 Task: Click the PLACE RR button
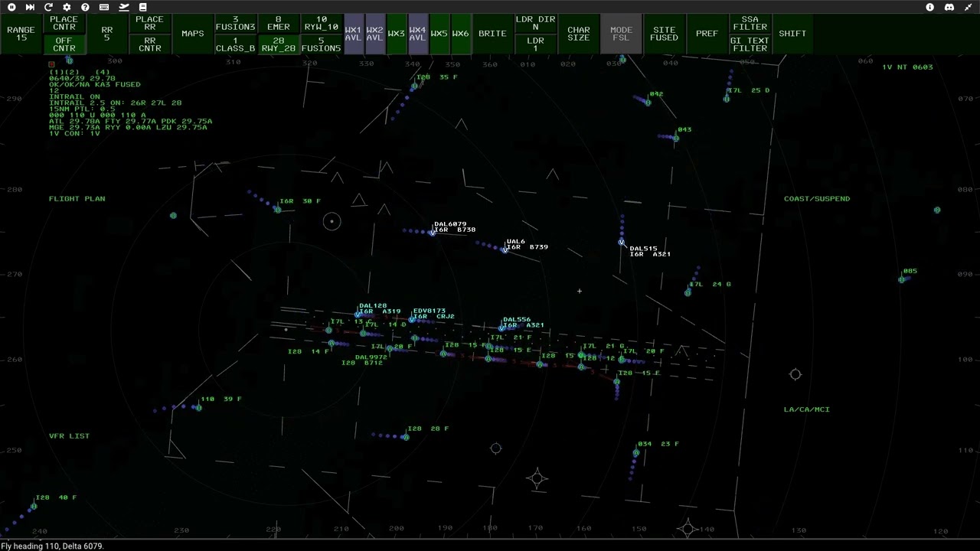[x=150, y=24]
